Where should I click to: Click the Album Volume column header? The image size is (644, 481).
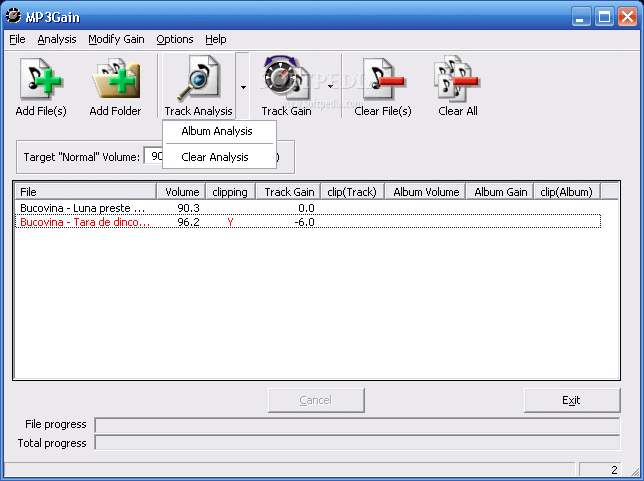(x=425, y=192)
